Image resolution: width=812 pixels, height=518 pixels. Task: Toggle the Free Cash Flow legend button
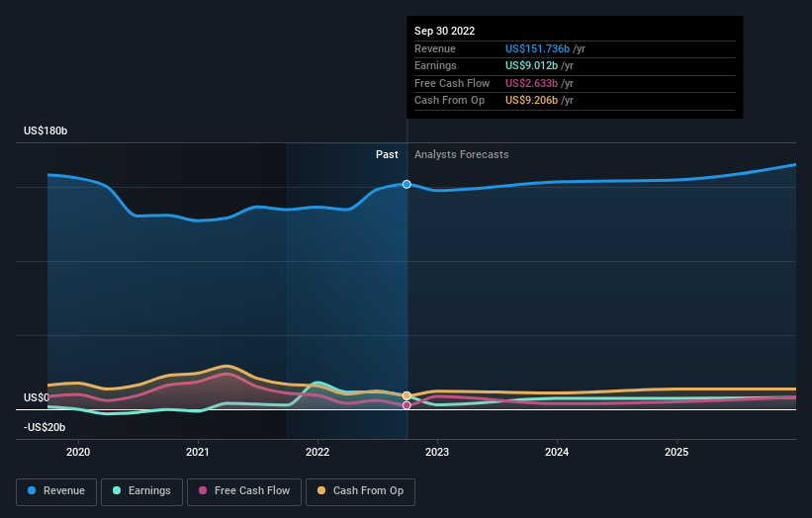coord(244,491)
